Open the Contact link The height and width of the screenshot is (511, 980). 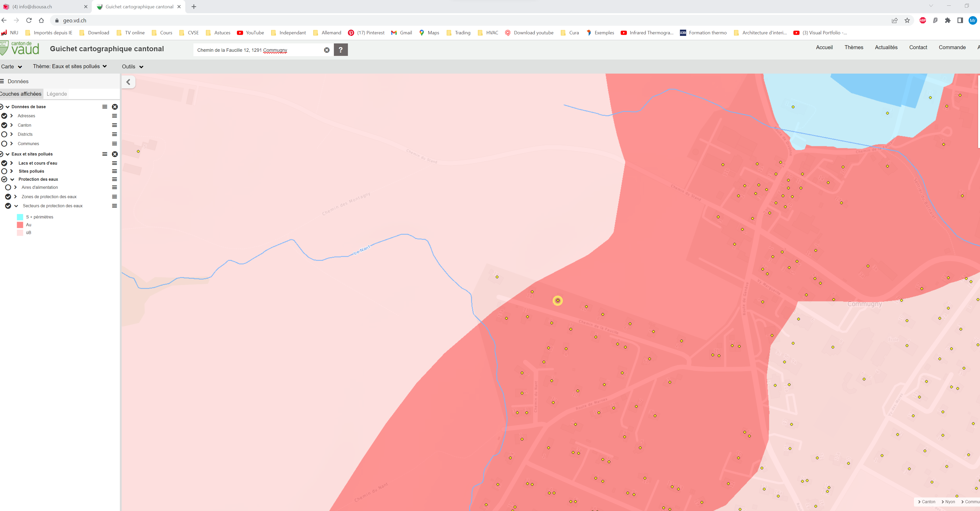click(918, 47)
